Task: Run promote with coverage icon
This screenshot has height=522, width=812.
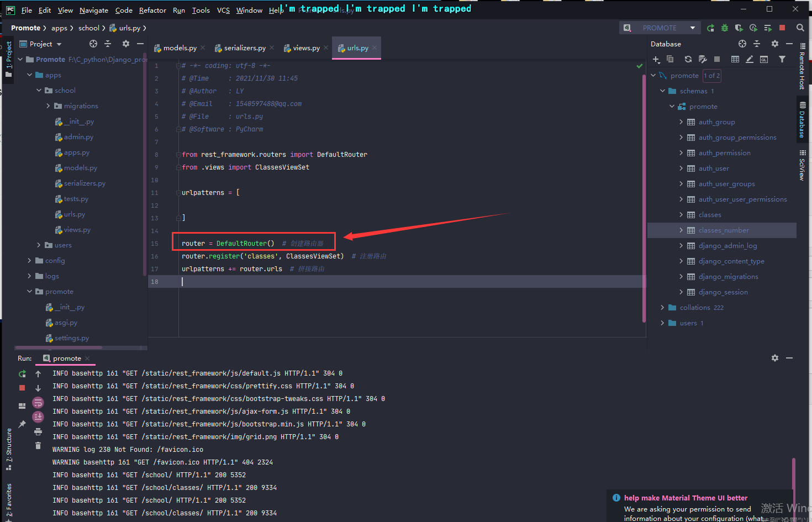Action: pyautogui.click(x=739, y=28)
